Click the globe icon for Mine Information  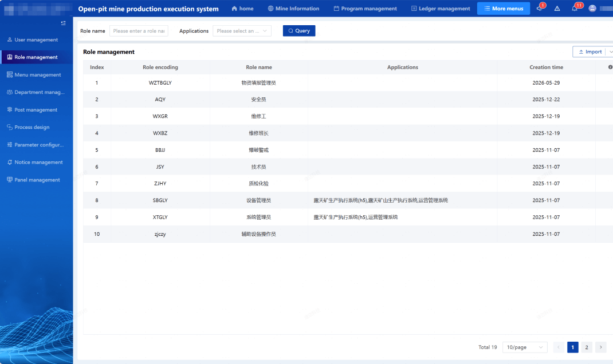pos(270,9)
